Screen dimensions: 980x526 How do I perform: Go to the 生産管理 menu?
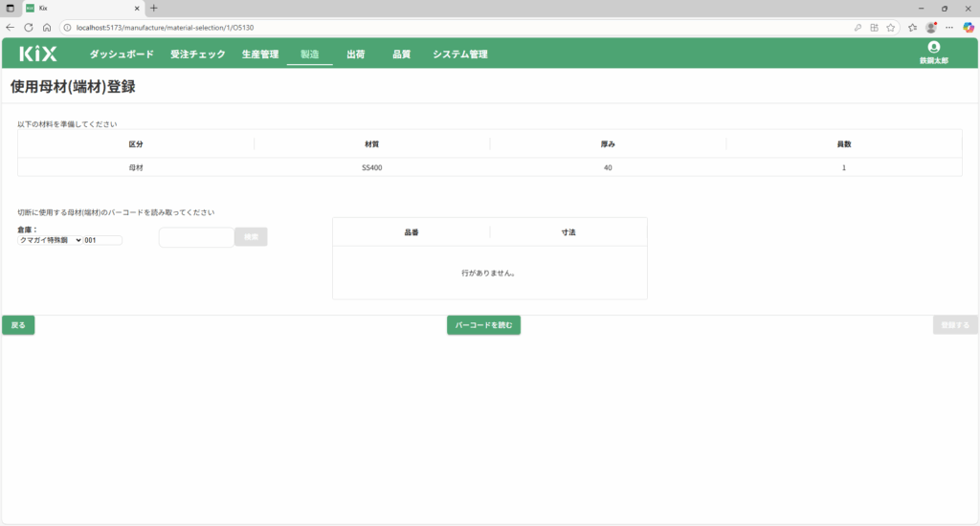(x=260, y=55)
